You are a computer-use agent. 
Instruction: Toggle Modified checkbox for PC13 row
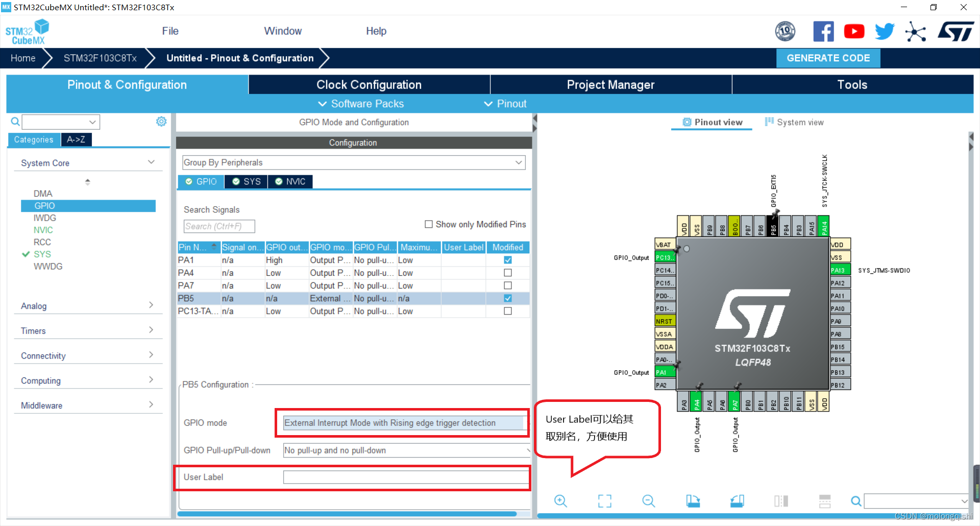pos(507,311)
